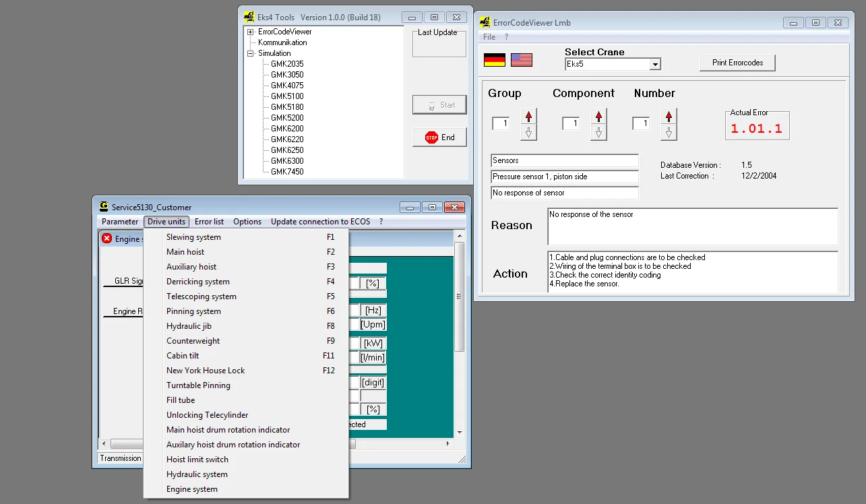Click red error icon in Engine subwindow
866x504 pixels.
tap(107, 239)
